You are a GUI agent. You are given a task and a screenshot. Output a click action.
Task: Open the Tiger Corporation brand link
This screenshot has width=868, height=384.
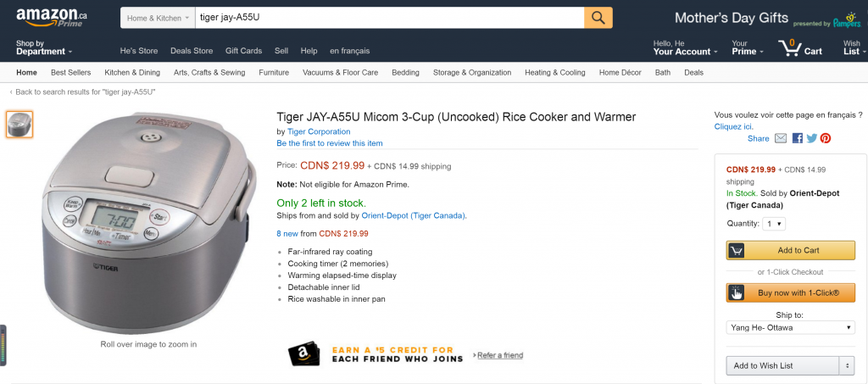[x=319, y=131]
